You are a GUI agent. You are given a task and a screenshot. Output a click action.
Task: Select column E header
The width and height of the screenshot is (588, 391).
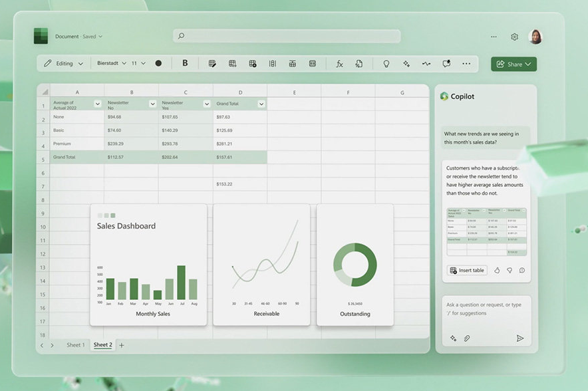295,92
